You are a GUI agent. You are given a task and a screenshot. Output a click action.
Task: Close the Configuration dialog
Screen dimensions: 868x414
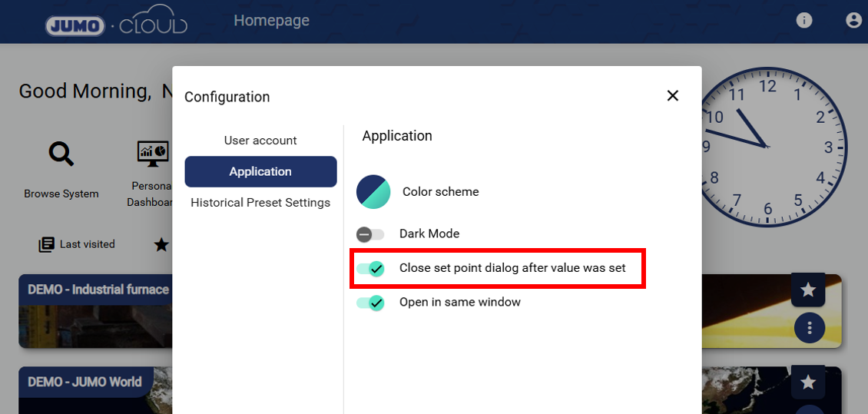click(x=673, y=96)
